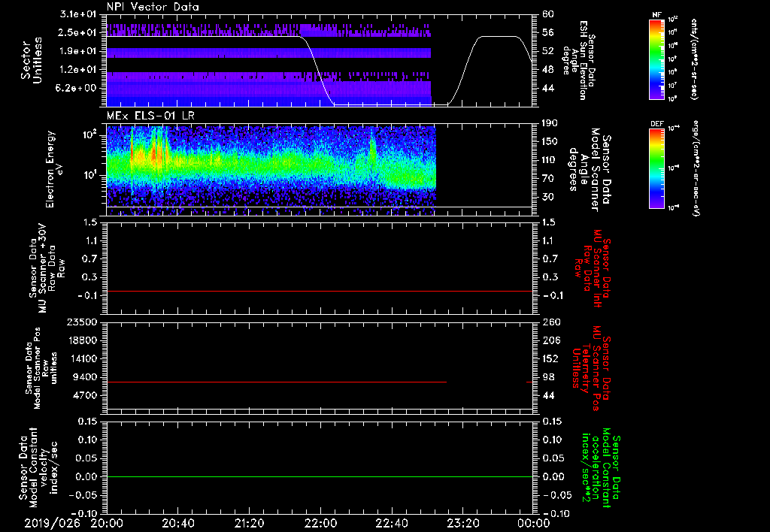Click the '1.2e+01' sector tick value
Image resolution: width=770 pixels, height=532 pixels.
click(78, 70)
